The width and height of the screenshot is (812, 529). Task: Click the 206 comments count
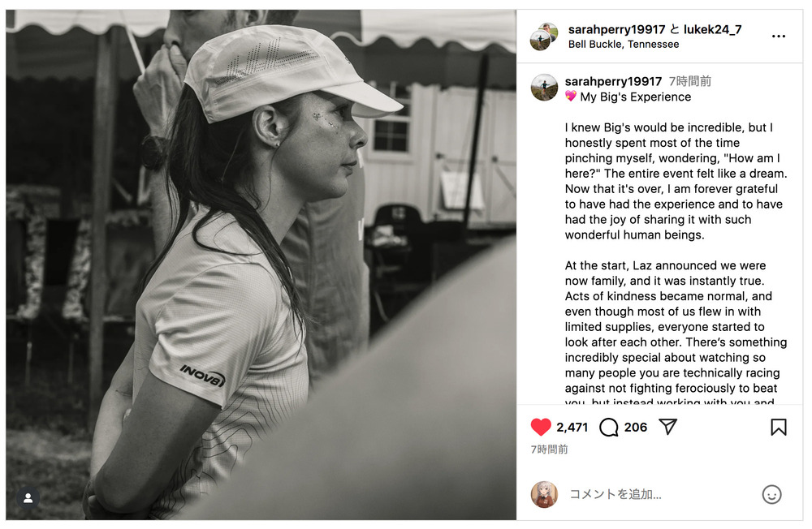coord(636,427)
